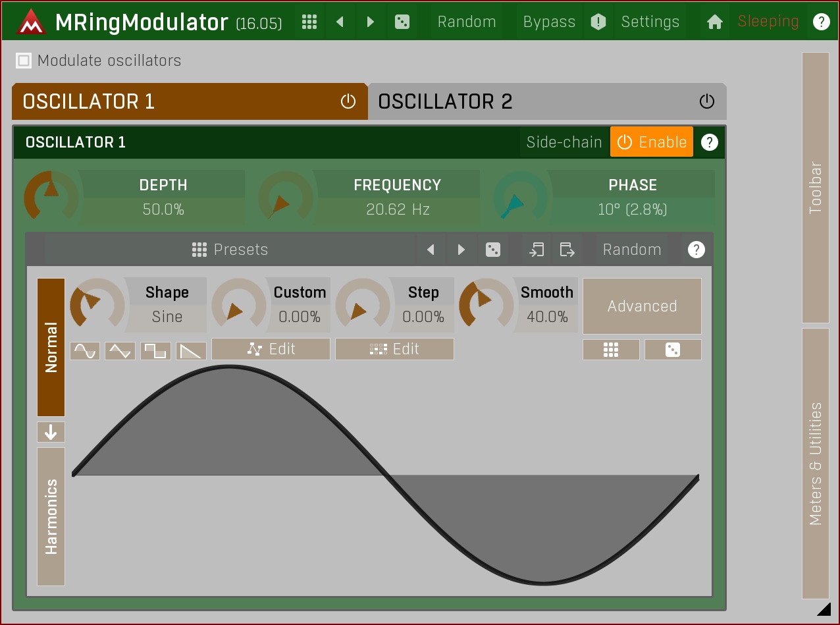The width and height of the screenshot is (840, 625).
Task: Select previous oscillator shape preset arrow
Action: coord(431,250)
